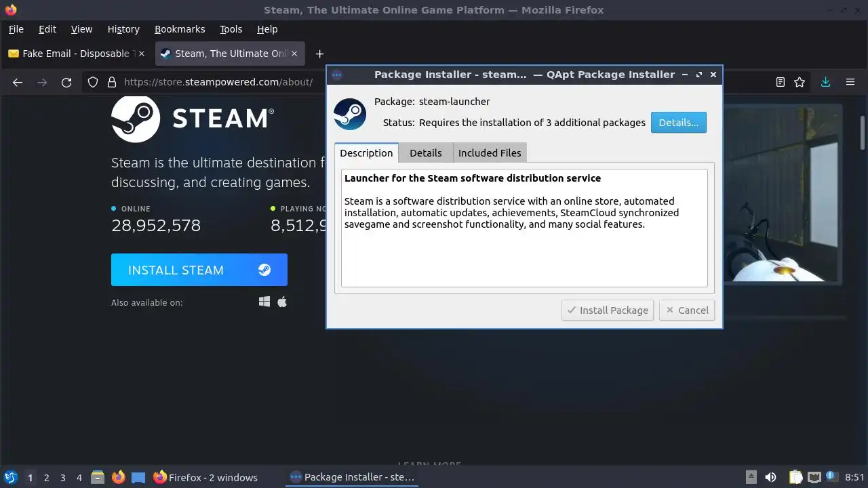Open the Help menu in Firefox

tap(267, 29)
